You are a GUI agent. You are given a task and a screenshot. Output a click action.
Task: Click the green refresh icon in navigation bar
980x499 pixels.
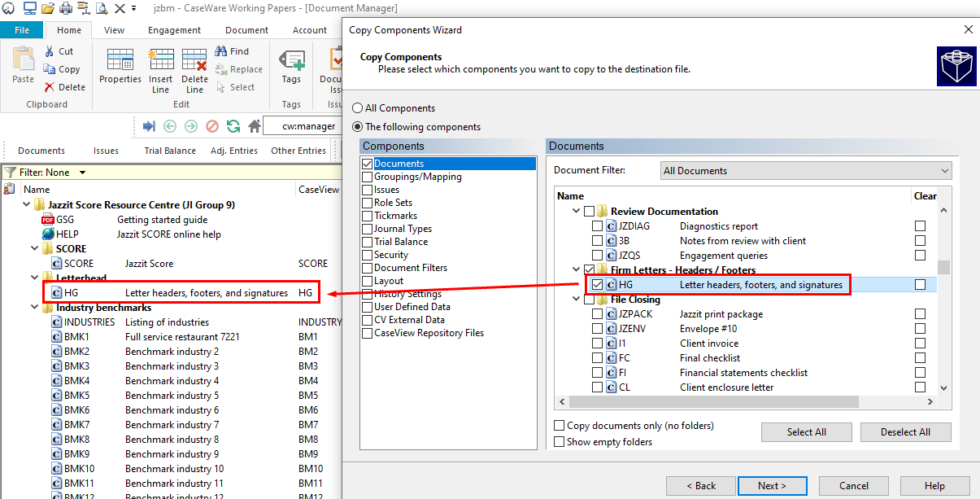point(233,126)
